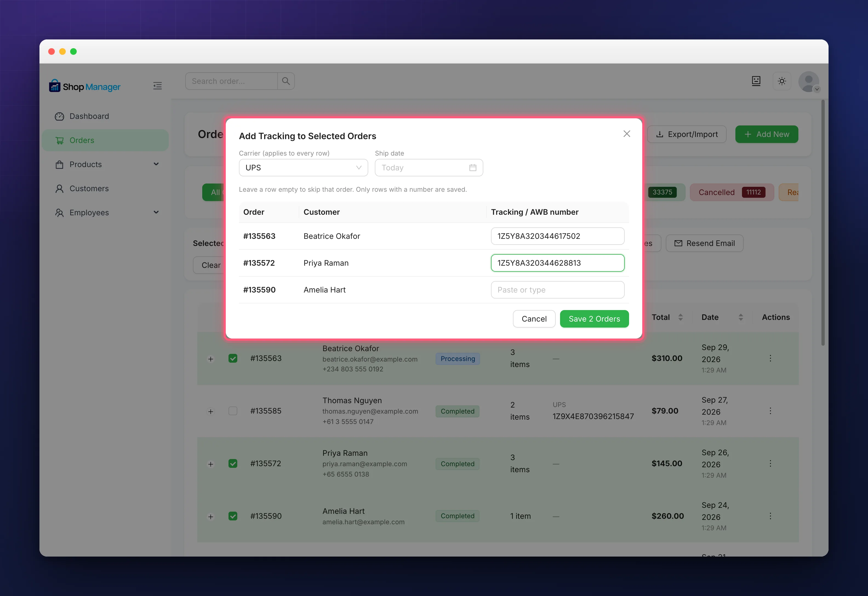Image resolution: width=868 pixels, height=596 pixels.
Task: Click the red close window button
Action: [52, 51]
